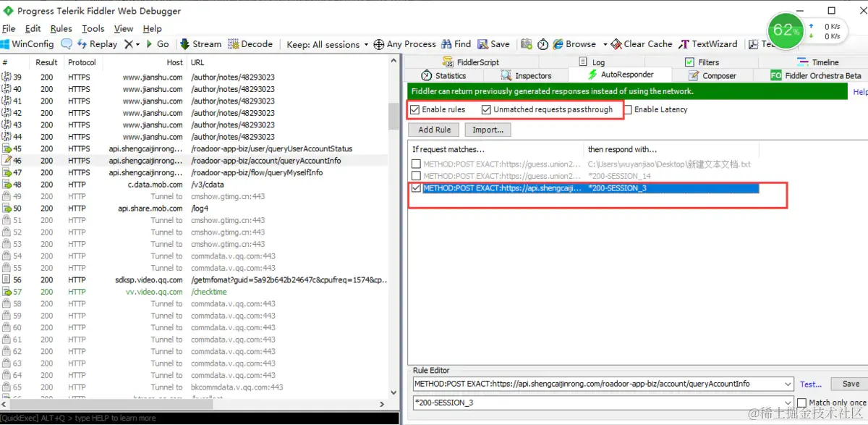Viewport: 868px width, 425px height.
Task: Switch to the Filters tab
Action: 702,62
